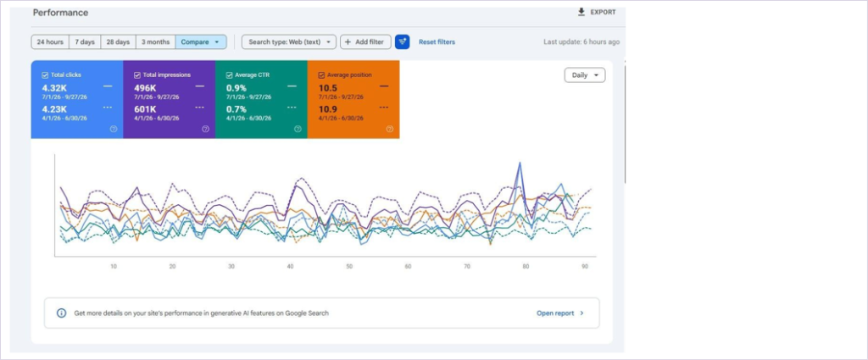Screen dimensions: 868x360
Task: Open help icon on Average CTR card
Action: [298, 129]
